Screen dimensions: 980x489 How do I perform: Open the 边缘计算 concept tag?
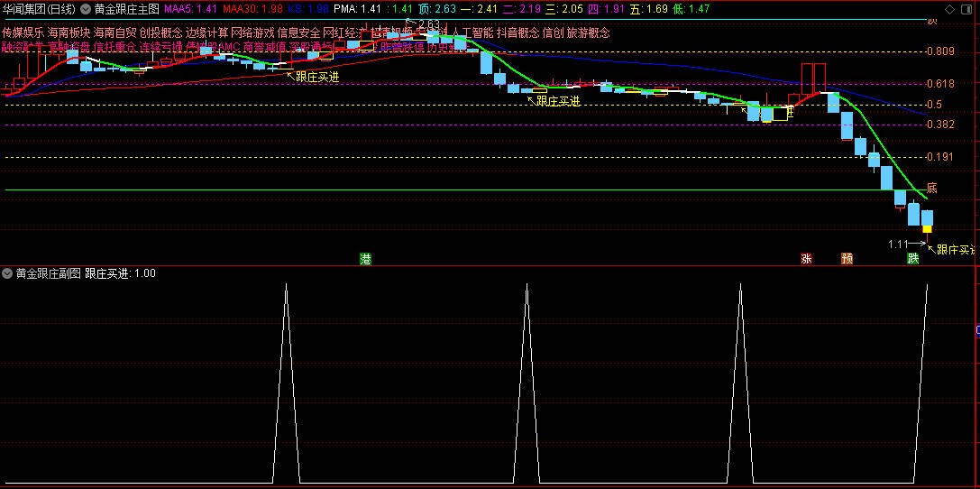[206, 33]
